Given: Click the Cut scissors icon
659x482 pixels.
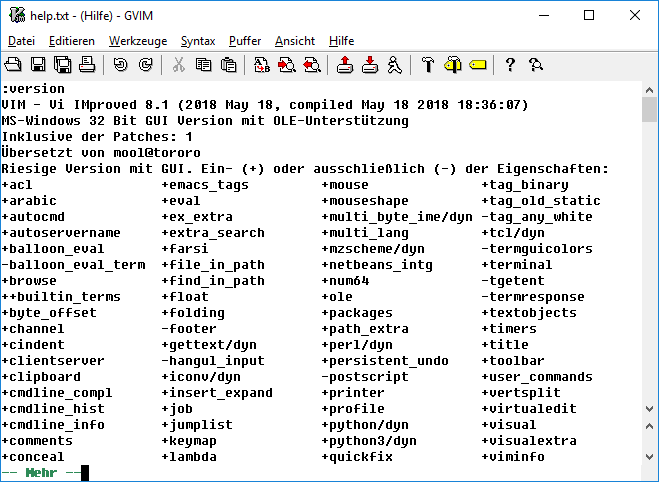Looking at the screenshot, I should coord(179,65).
